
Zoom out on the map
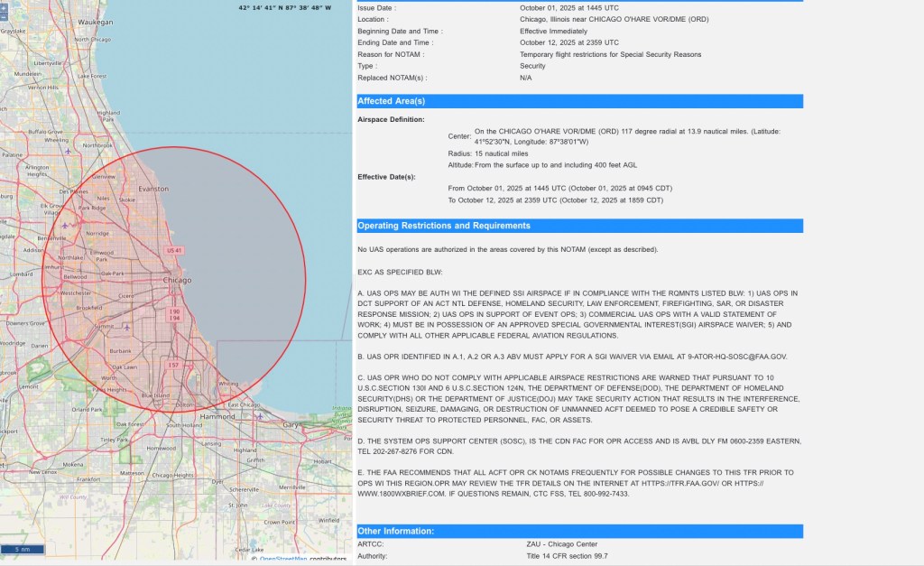[x=4, y=17]
